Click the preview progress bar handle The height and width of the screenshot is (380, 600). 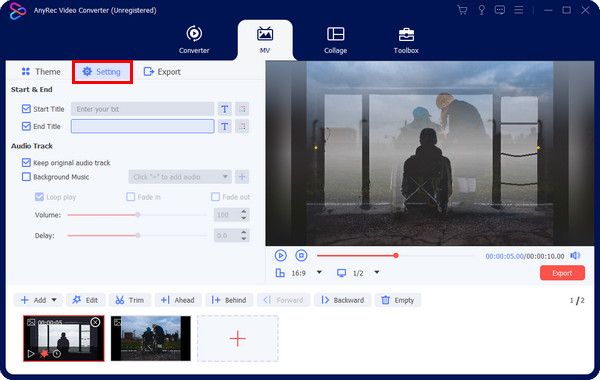coord(396,255)
